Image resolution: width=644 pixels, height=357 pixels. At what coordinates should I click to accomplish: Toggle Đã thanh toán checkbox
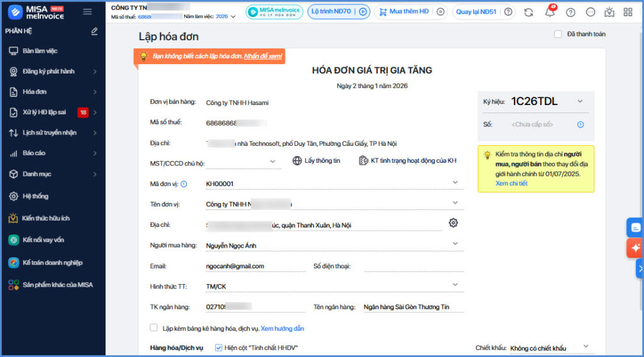[557, 34]
